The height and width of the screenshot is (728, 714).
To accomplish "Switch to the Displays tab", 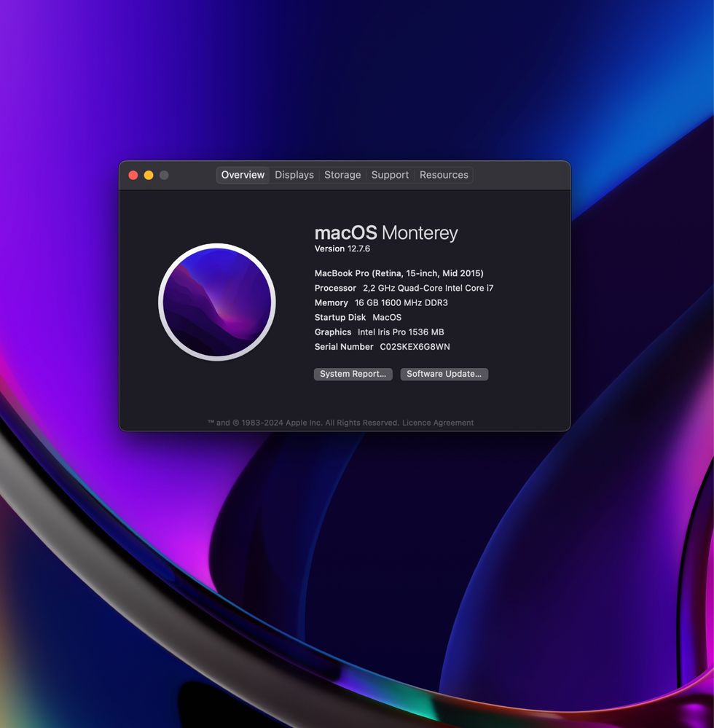I will (x=294, y=175).
